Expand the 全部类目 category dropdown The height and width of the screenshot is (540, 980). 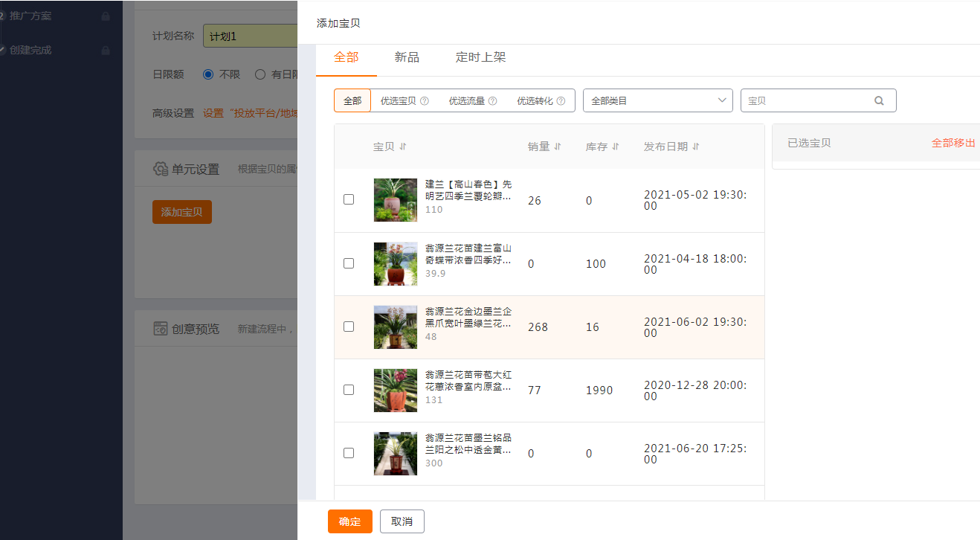click(x=657, y=100)
